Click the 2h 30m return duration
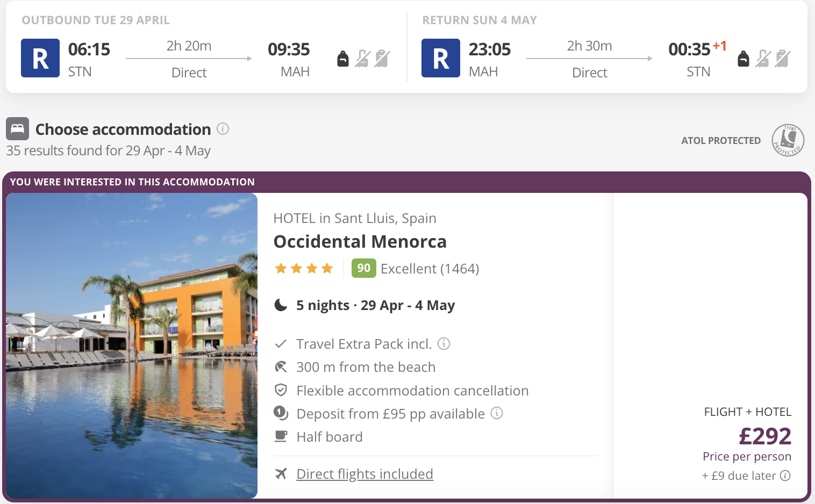This screenshot has height=504, width=815. coord(589,46)
